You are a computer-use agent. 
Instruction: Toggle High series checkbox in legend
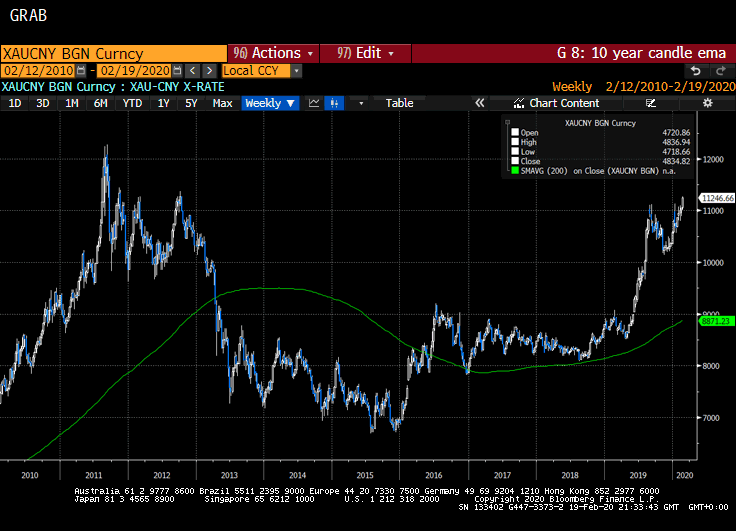pos(515,142)
